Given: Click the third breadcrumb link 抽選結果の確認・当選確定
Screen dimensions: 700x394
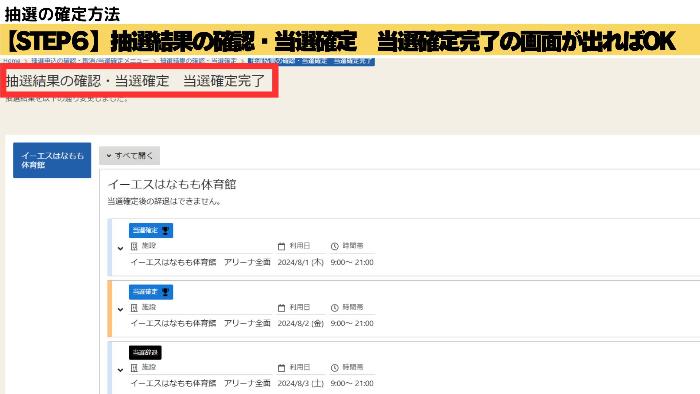Looking at the screenshot, I should point(198,61).
